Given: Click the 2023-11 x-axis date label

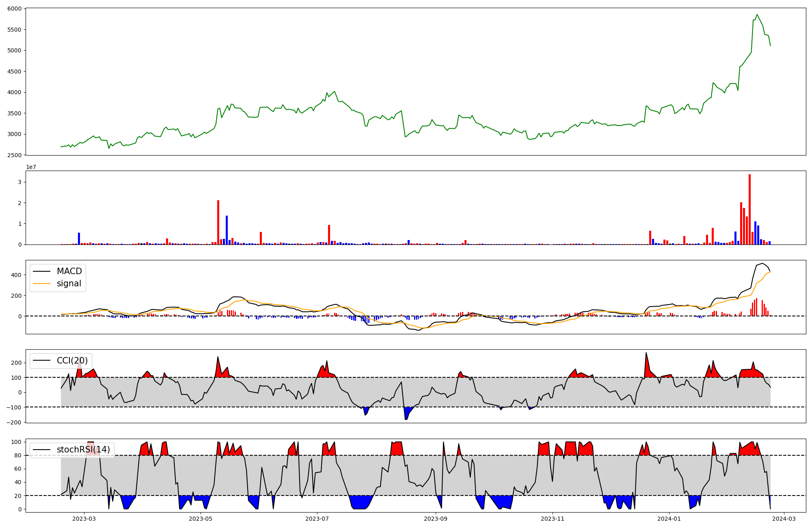Looking at the screenshot, I should pyautogui.click(x=552, y=519).
